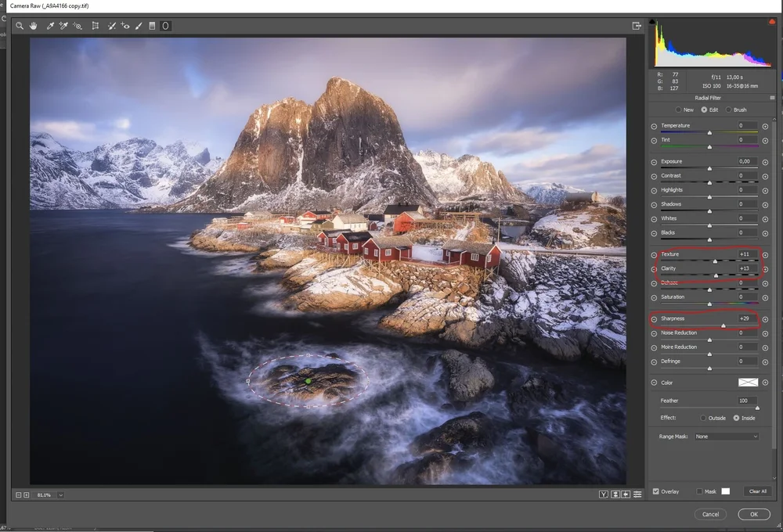Enable the Mask checkbox

[701, 491]
